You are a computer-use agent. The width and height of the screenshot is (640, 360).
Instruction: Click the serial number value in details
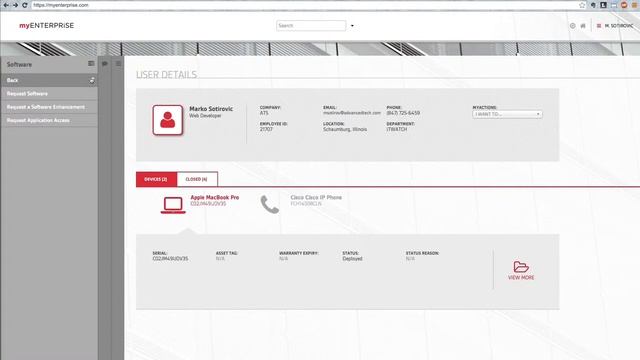170,259
